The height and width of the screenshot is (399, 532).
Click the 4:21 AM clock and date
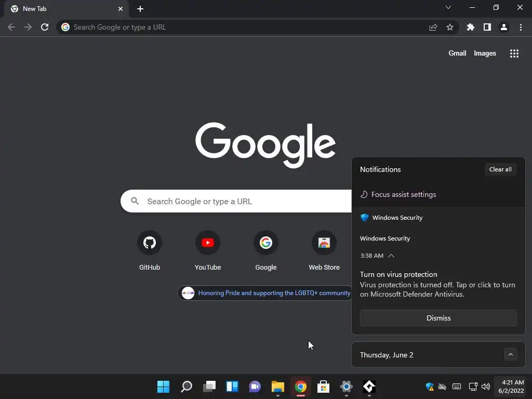[511, 387]
